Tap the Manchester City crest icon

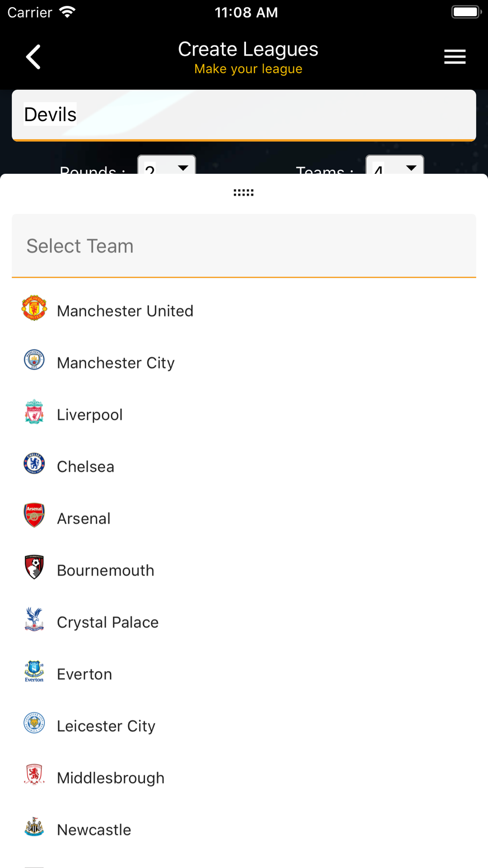pos(34,360)
